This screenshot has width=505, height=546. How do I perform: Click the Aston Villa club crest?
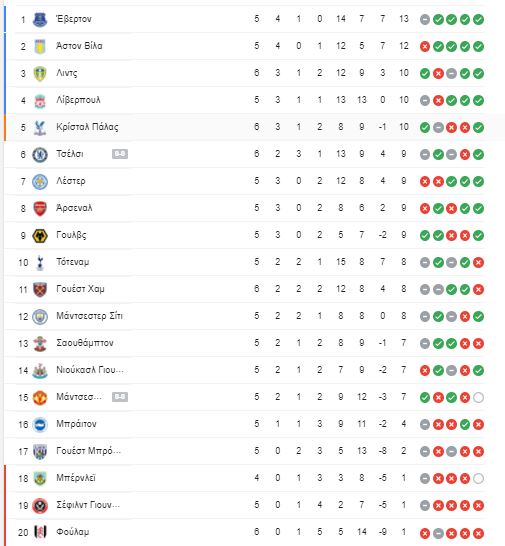point(40,46)
